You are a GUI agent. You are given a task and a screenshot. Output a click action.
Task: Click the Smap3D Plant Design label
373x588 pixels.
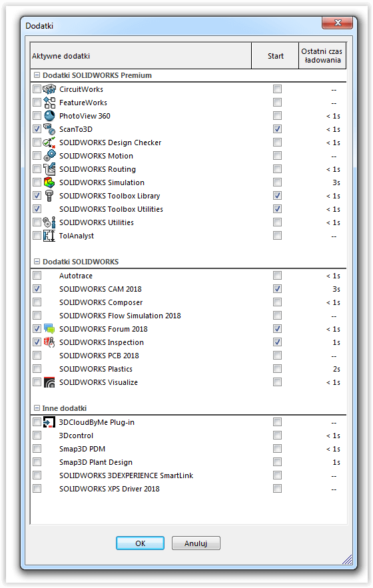coord(96,462)
